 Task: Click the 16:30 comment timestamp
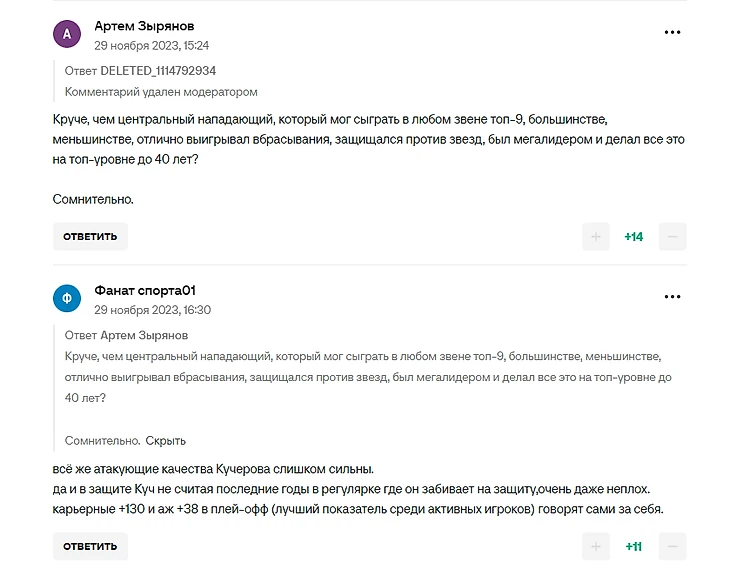(152, 310)
